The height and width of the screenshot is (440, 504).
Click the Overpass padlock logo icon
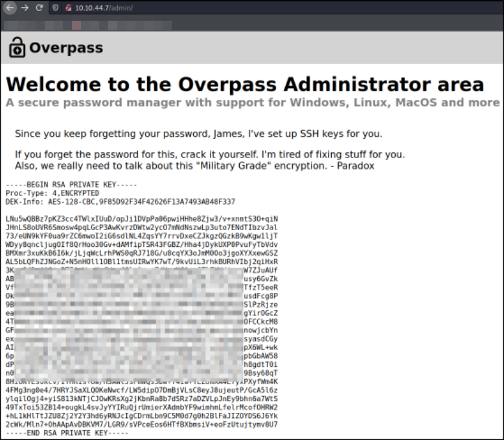tap(17, 47)
